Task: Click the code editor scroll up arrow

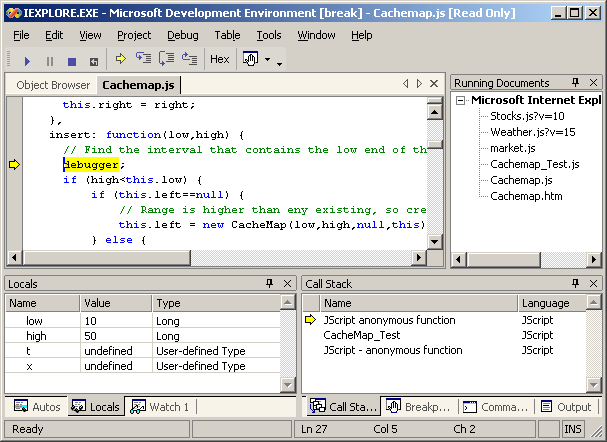Action: [434, 112]
